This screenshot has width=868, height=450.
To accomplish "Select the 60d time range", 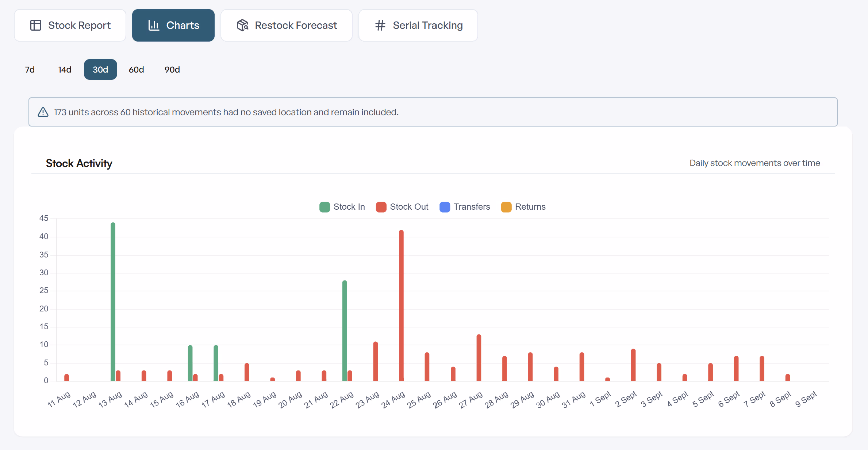I will coord(137,70).
